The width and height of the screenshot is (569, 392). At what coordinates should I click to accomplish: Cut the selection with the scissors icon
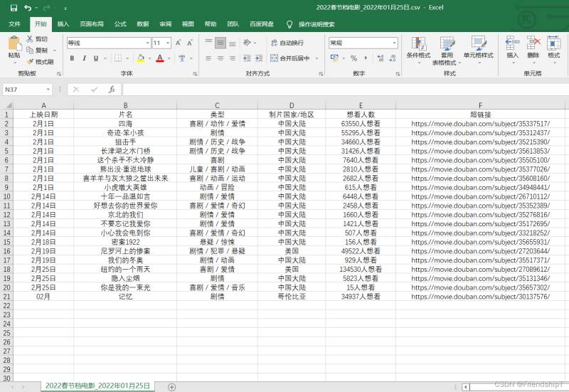click(x=30, y=39)
